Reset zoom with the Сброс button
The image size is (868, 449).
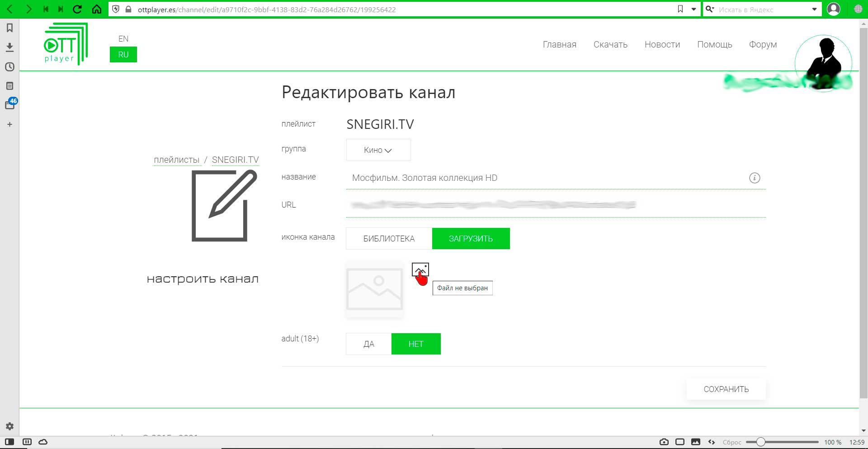coord(732,442)
